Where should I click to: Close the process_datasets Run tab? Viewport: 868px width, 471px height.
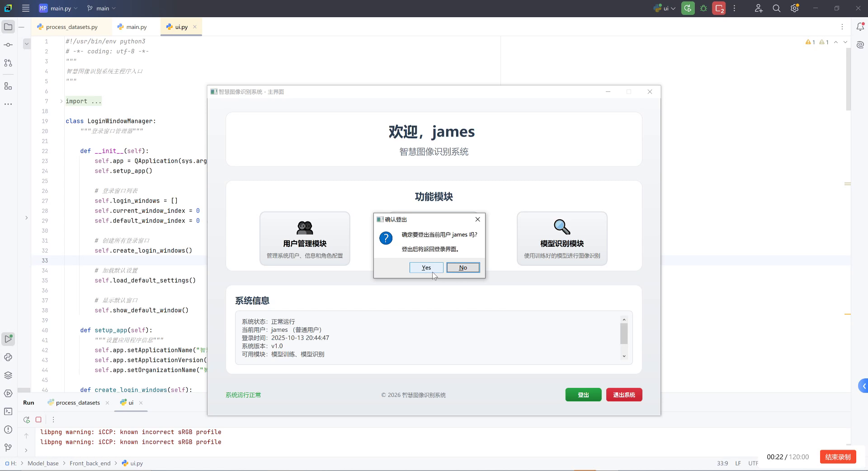[x=107, y=403]
